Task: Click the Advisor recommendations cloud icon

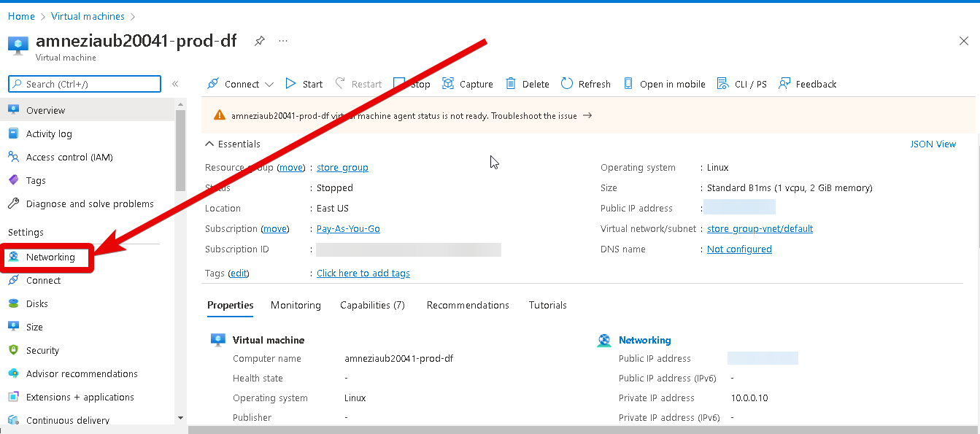Action: coord(13,373)
